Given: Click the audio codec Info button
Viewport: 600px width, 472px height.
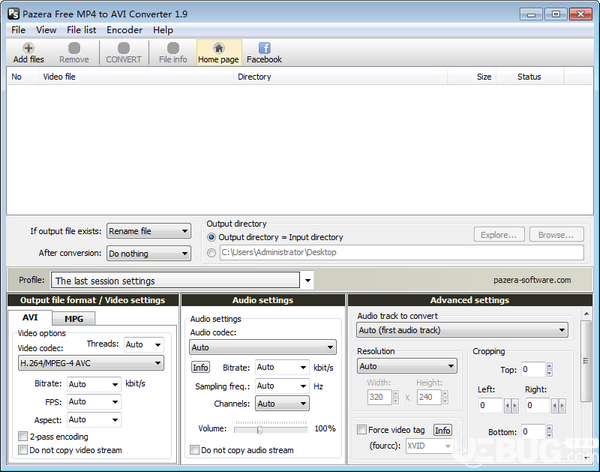Looking at the screenshot, I should click(201, 367).
